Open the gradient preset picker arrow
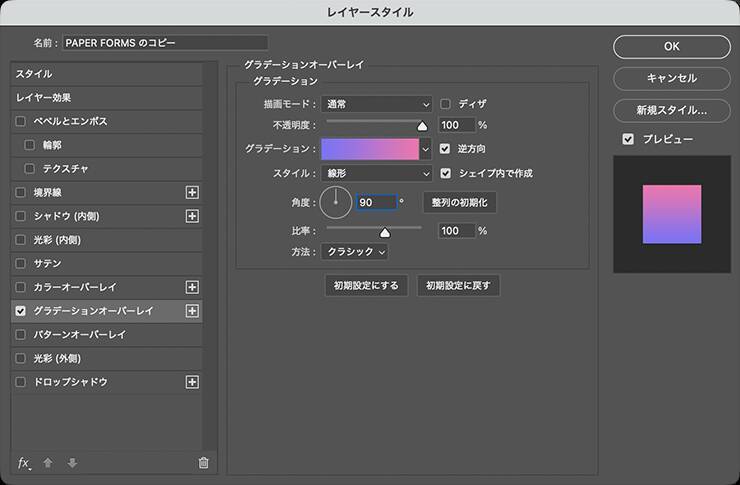This screenshot has width=740, height=485. pos(426,149)
